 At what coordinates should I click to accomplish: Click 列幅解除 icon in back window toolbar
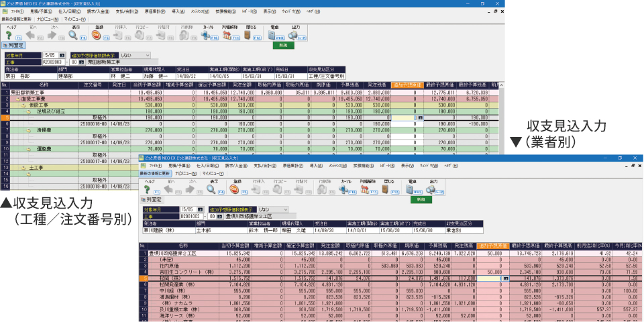click(x=226, y=36)
